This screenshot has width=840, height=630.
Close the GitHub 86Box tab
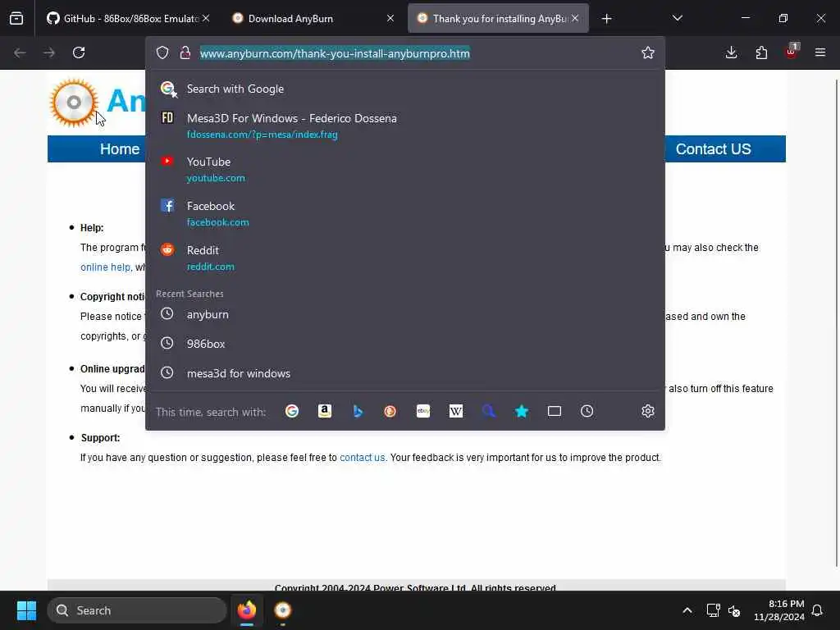coord(206,18)
